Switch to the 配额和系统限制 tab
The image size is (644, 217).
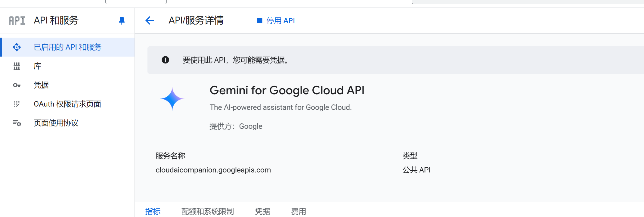tap(208, 211)
